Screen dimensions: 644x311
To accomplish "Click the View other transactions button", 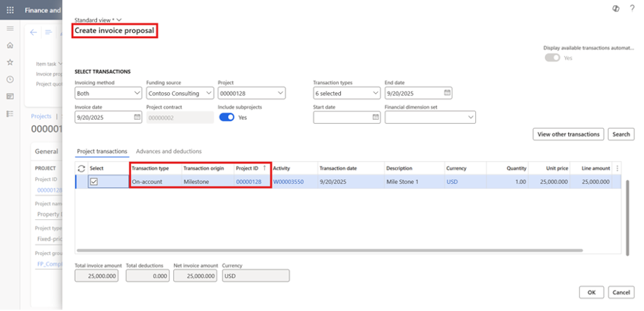I will click(x=568, y=134).
